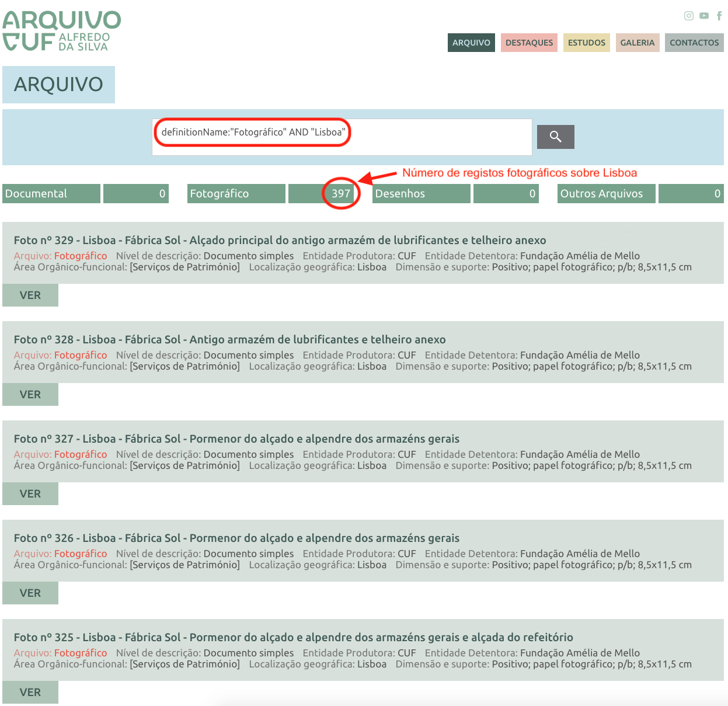Select the Outros Arquivos filter

[x=607, y=194]
